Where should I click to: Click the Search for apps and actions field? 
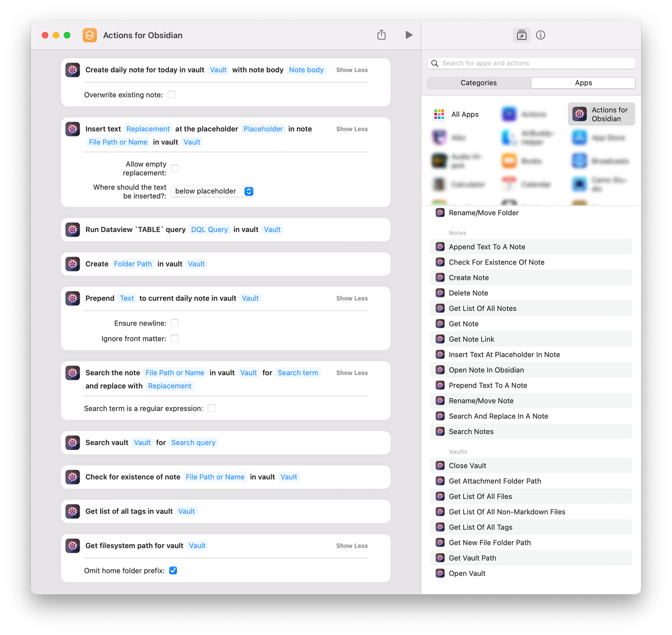pos(531,63)
